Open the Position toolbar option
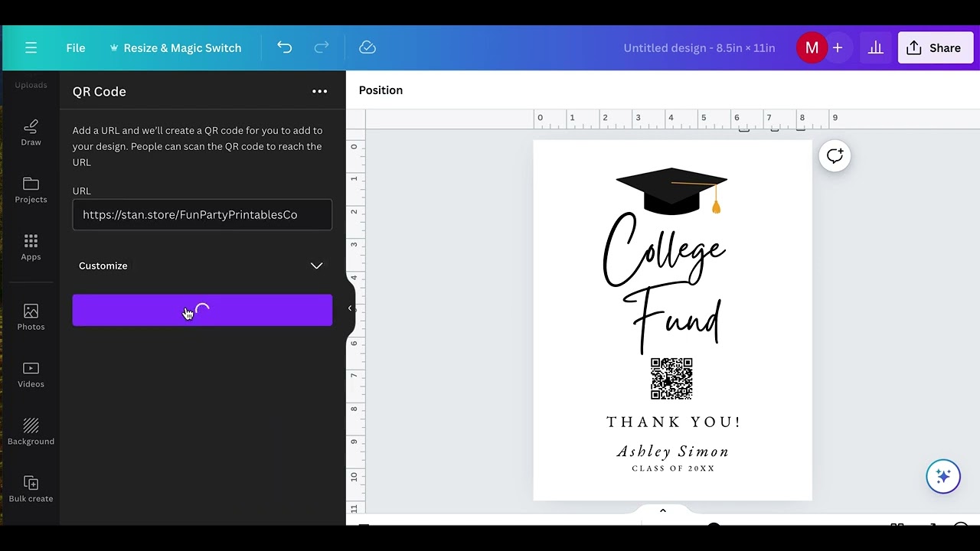The height and width of the screenshot is (551, 980). tap(381, 90)
